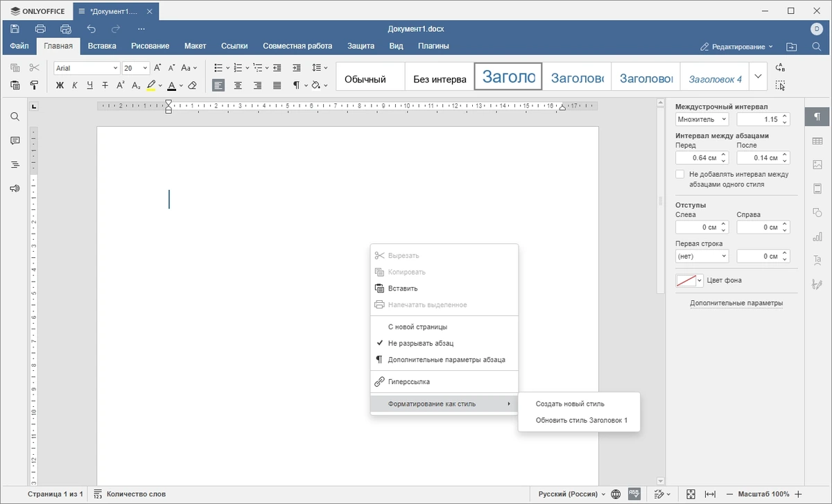Open the Arial font name dropdown
The image size is (832, 504).
pyautogui.click(x=115, y=68)
